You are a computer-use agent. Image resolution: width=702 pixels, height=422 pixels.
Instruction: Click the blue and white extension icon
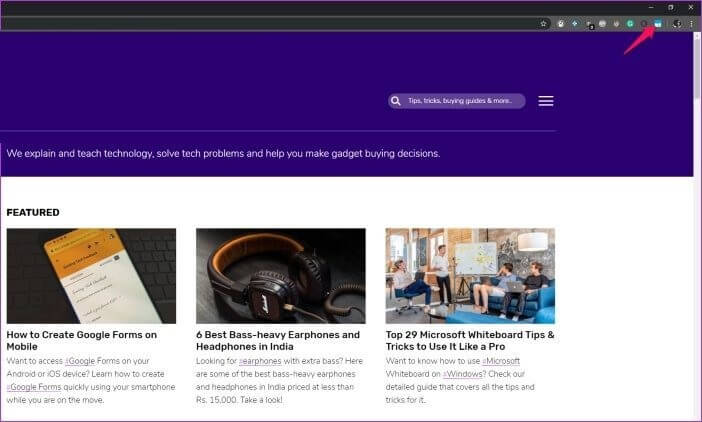coord(658,24)
